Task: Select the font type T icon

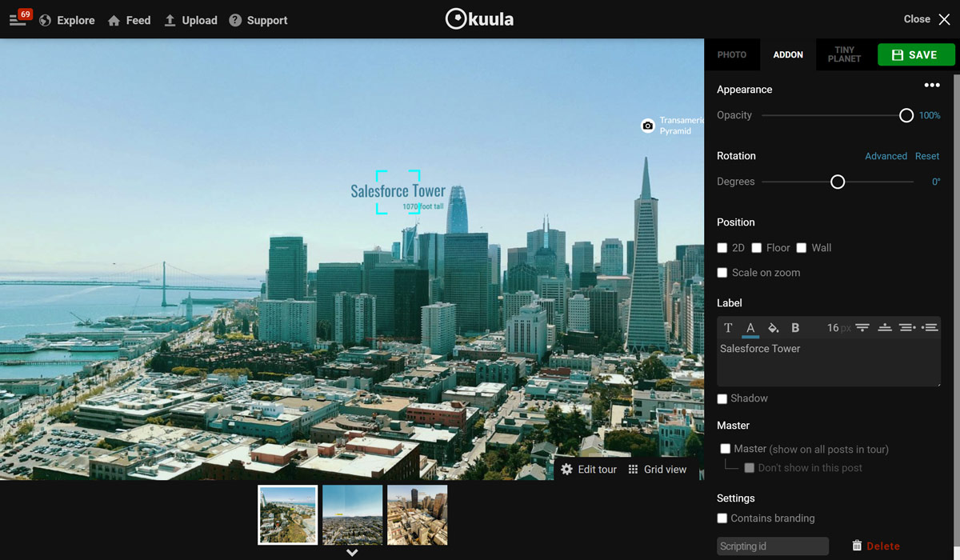Action: click(728, 328)
